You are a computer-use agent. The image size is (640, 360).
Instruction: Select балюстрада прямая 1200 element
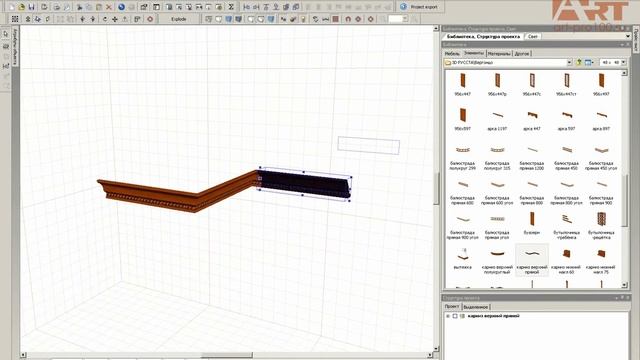point(532,157)
